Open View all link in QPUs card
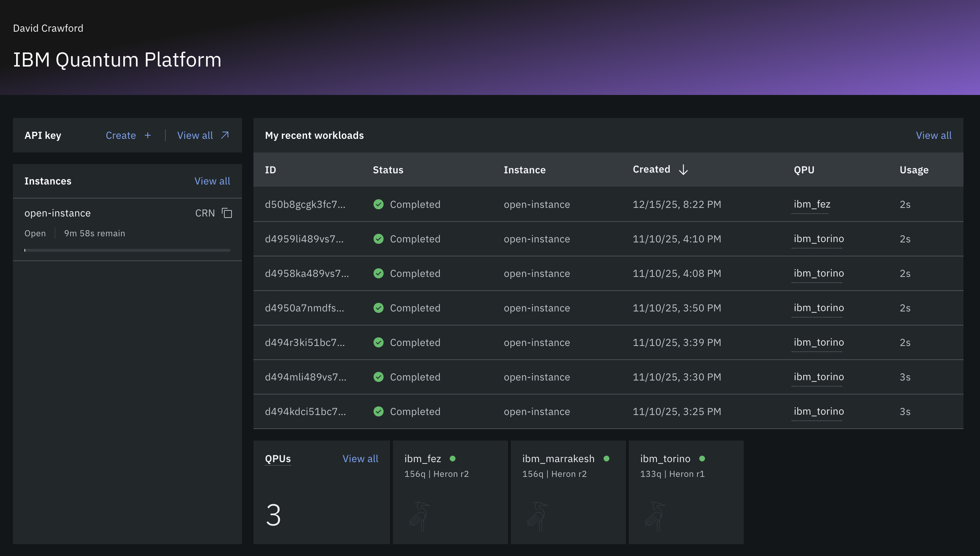The width and height of the screenshot is (980, 556). click(x=360, y=459)
